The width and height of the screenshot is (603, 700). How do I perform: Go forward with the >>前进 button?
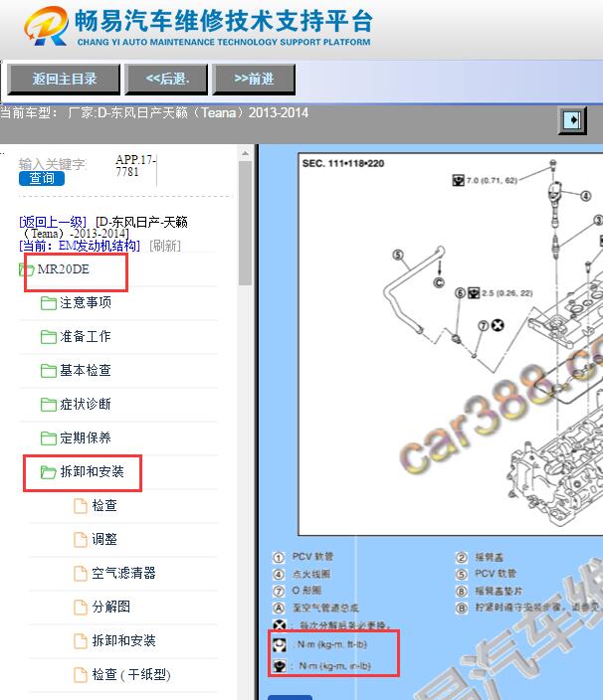(254, 79)
